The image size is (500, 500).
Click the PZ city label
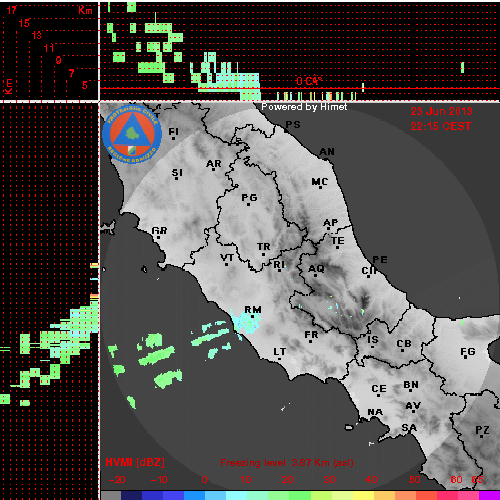(x=482, y=430)
